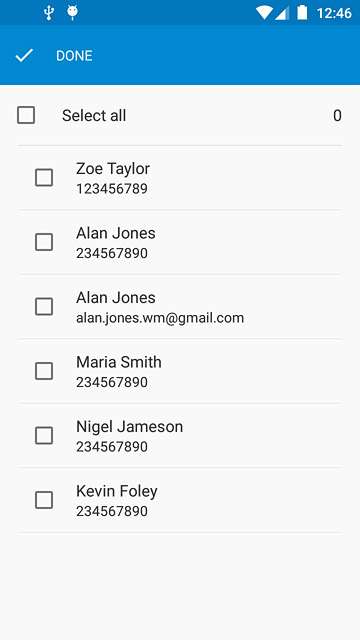This screenshot has width=360, height=640.
Task: Select the Kevin Foley contact name
Action: point(117,491)
